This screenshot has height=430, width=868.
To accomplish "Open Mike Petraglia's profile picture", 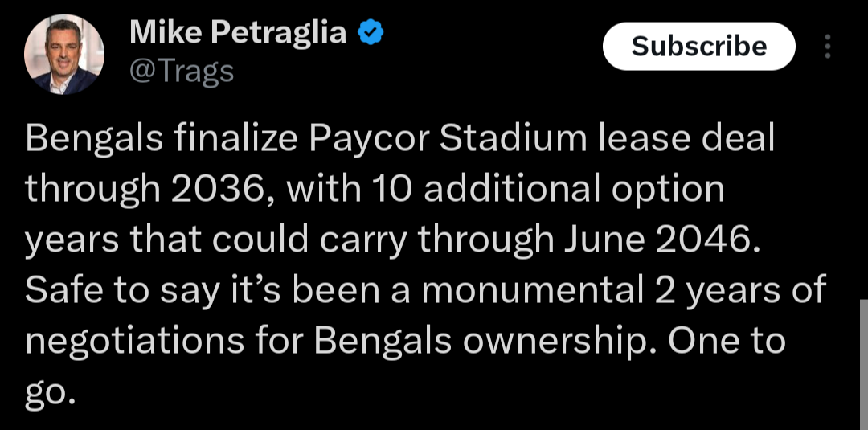I will 64,55.
